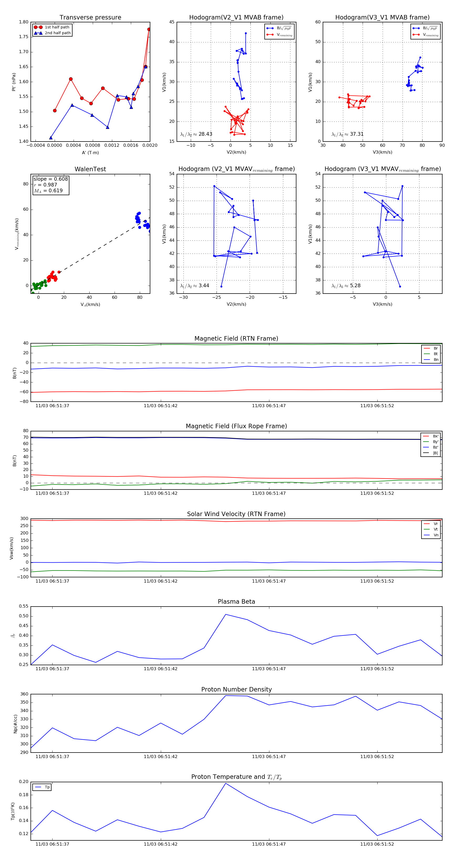473x868 pixels.
Task: Select the By' legend entry
Action: [x=431, y=442]
